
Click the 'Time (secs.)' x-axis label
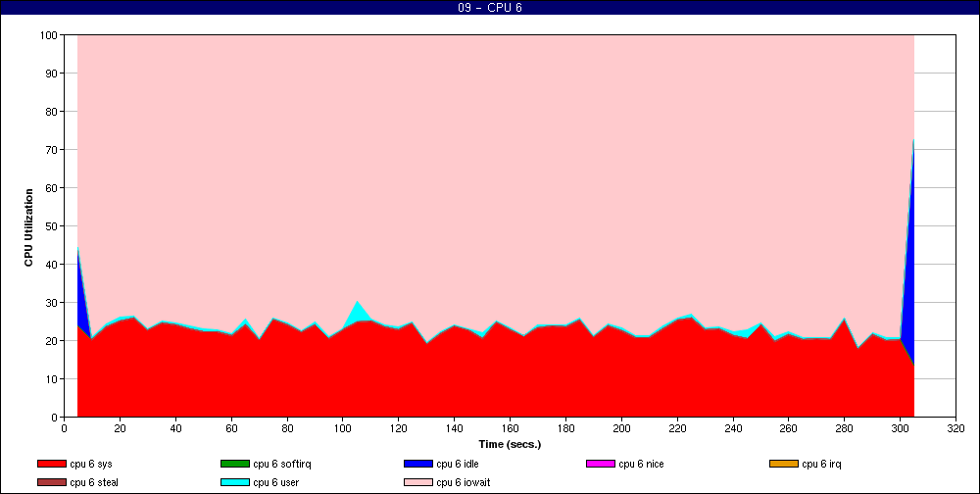pyautogui.click(x=510, y=445)
